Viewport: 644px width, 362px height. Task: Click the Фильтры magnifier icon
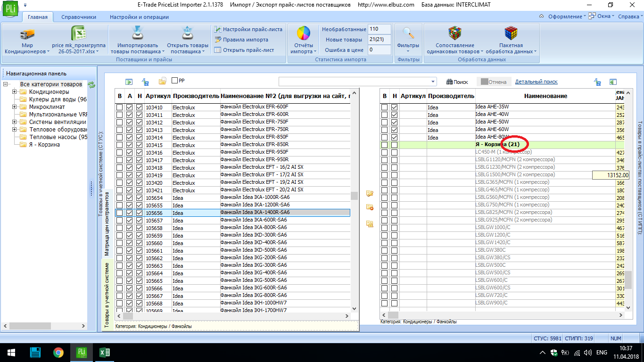point(408,33)
